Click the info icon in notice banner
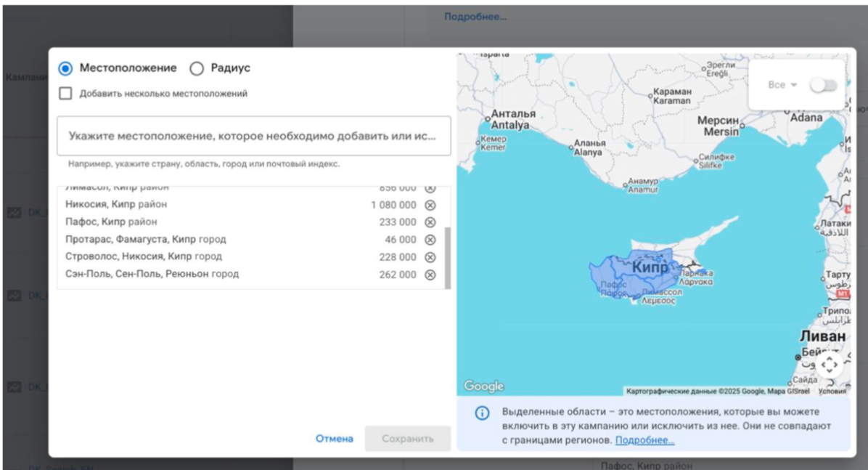The width and height of the screenshot is (868, 470). (482, 413)
